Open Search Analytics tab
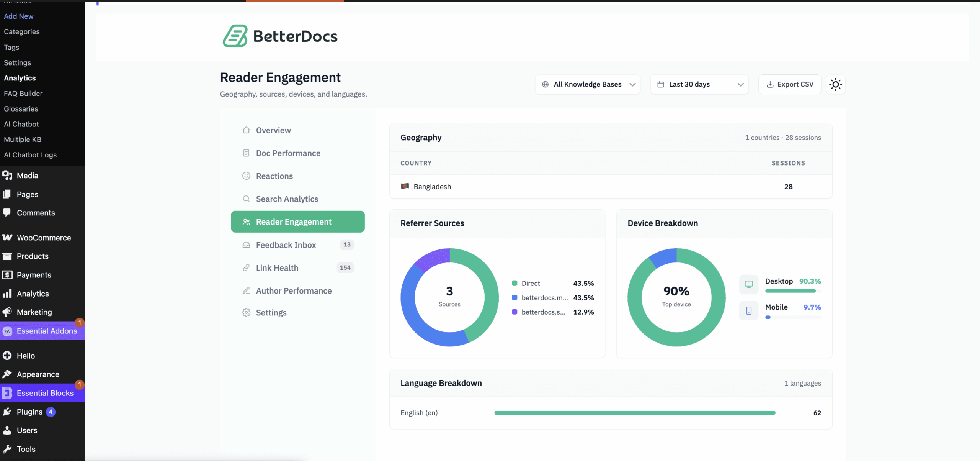This screenshot has width=980, height=461. (x=297, y=199)
